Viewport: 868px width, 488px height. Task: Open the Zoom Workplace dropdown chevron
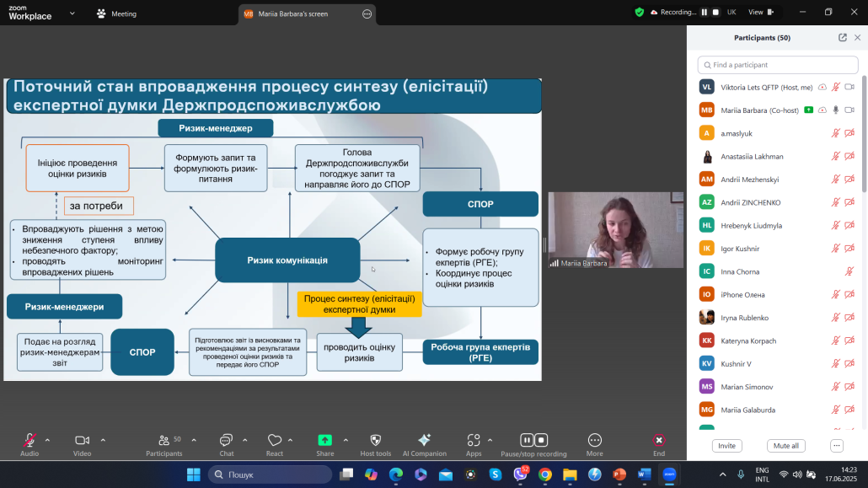72,13
